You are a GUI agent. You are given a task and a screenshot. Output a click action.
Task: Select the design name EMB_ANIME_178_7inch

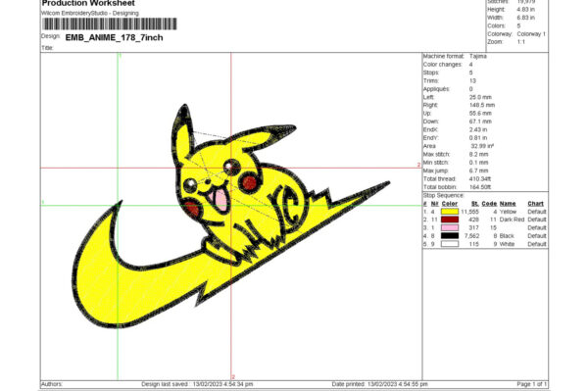pyautogui.click(x=114, y=37)
